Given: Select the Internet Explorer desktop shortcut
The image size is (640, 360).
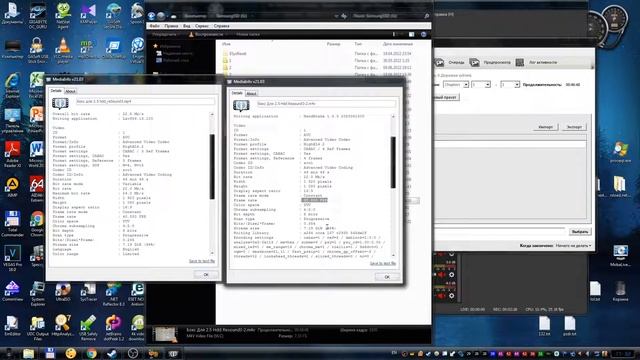Looking at the screenshot, I should click(12, 86).
